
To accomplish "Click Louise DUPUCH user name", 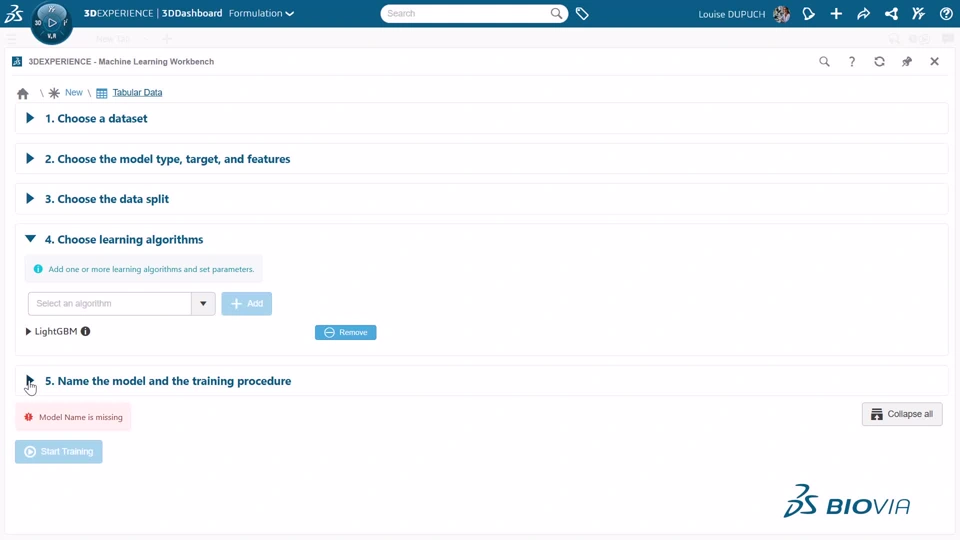I will (732, 14).
